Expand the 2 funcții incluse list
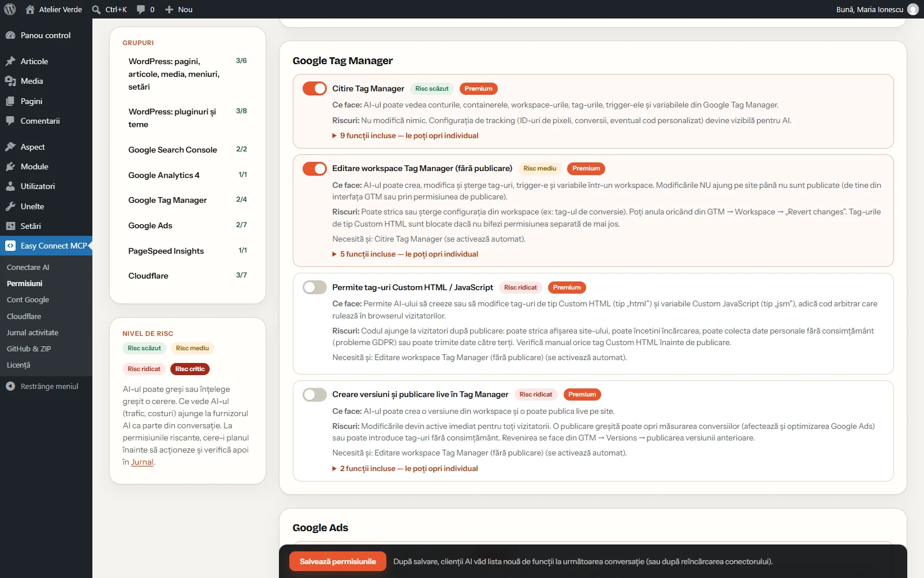 coord(405,469)
